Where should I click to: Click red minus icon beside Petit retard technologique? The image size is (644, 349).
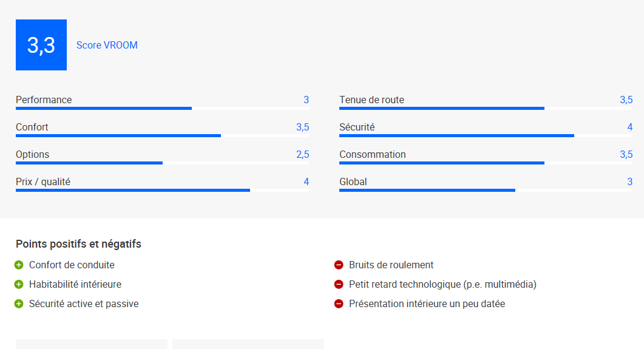click(339, 284)
